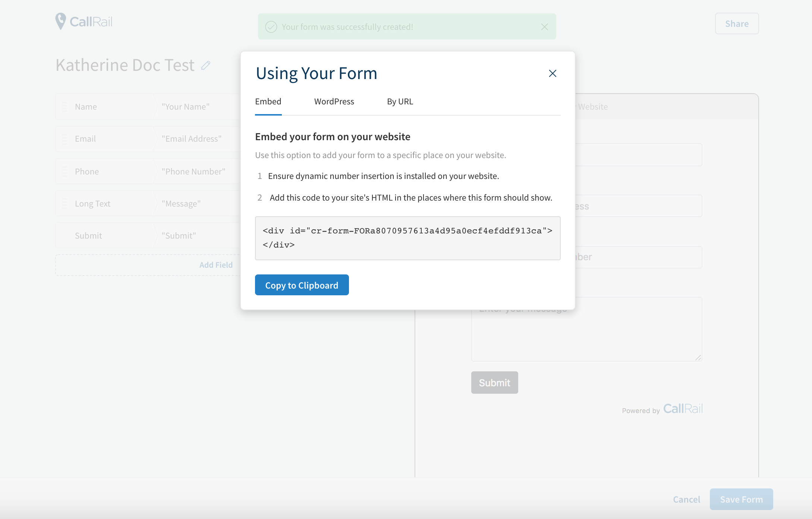The height and width of the screenshot is (519, 812).
Task: Click Copy to Clipboard button
Action: (302, 285)
